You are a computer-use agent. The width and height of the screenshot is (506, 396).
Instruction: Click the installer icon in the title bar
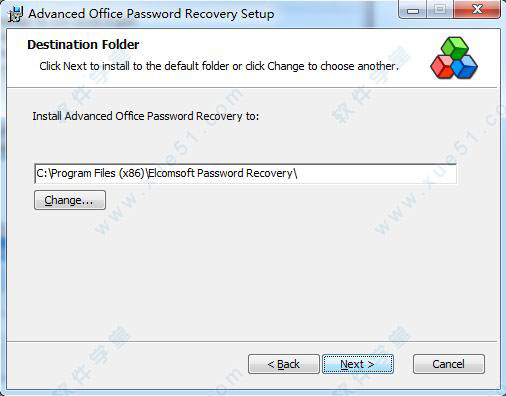[15, 14]
